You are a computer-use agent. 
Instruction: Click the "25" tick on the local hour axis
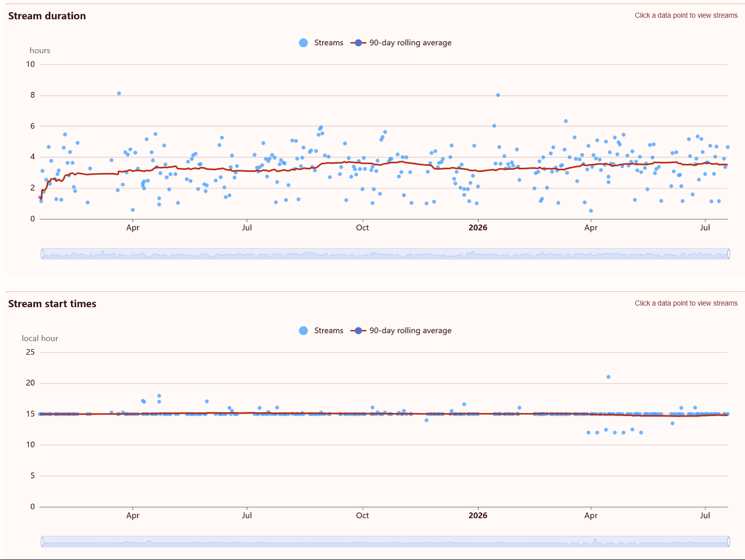click(x=30, y=352)
